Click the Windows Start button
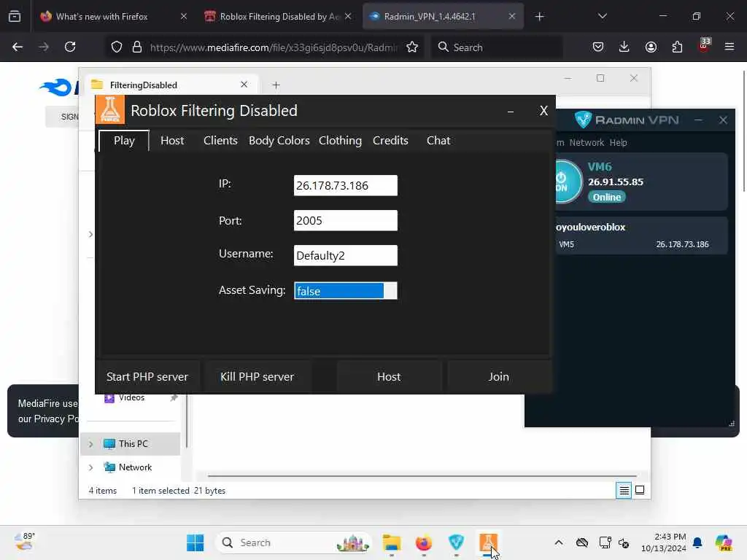The height and width of the screenshot is (560, 747). pyautogui.click(x=196, y=542)
